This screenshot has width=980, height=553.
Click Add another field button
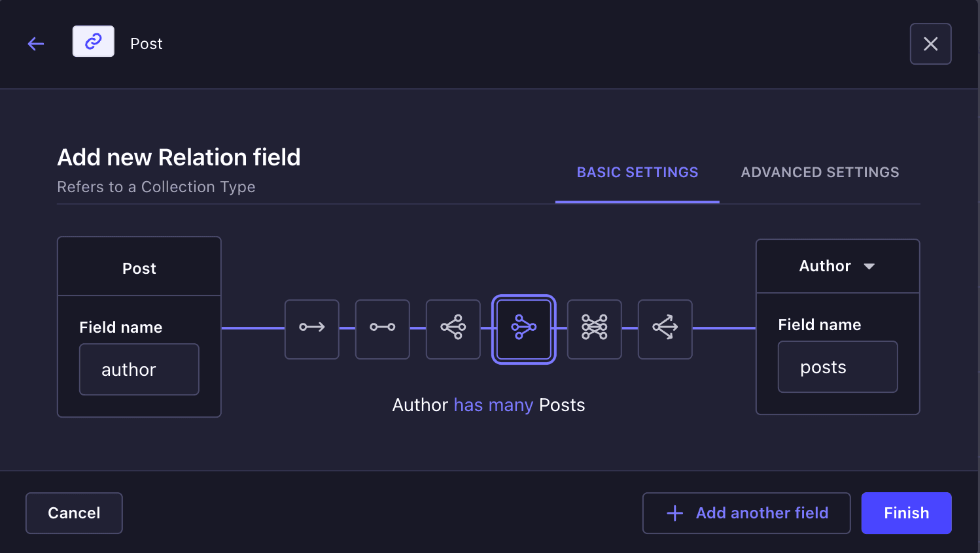746,513
